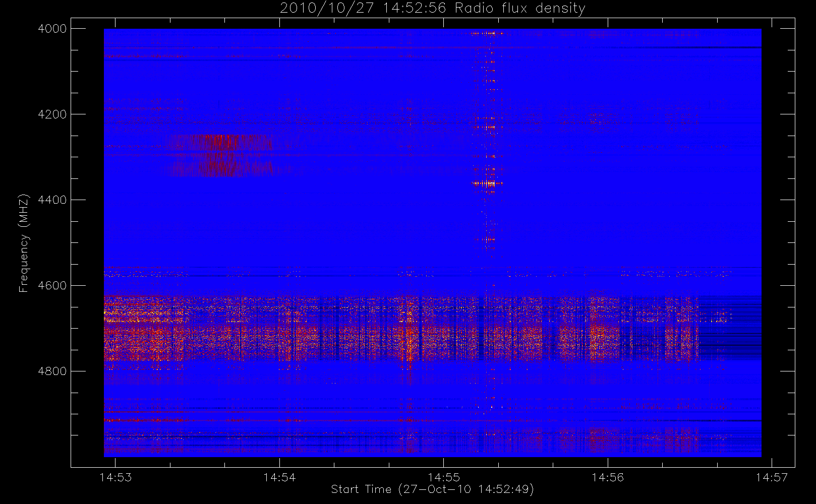The height and width of the screenshot is (504, 816).
Task: Click the plot title "2010/10/27 14:52:56 Radio flux density"
Action: point(432,9)
